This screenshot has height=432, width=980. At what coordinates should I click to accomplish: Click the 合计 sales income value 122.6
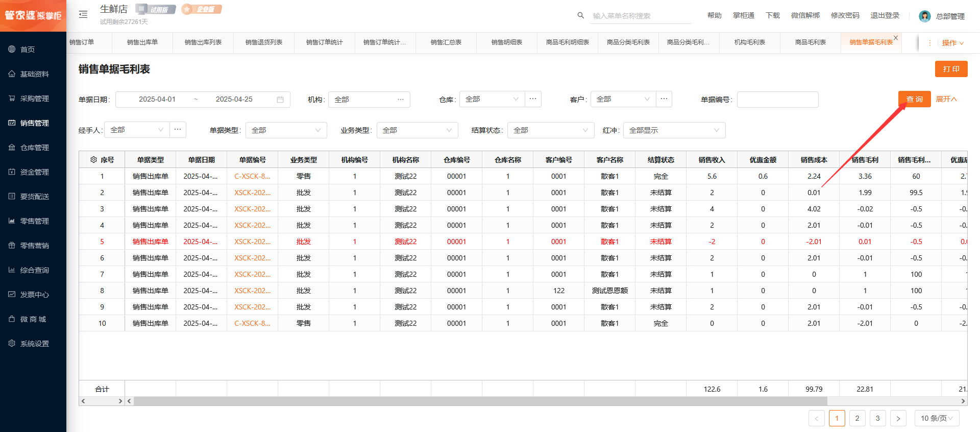point(712,389)
